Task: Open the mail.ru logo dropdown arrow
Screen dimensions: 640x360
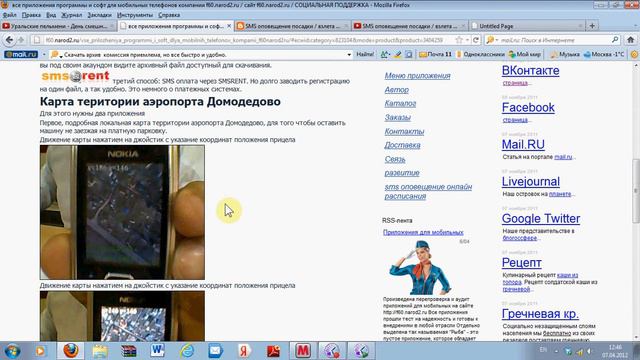Action: point(44,54)
